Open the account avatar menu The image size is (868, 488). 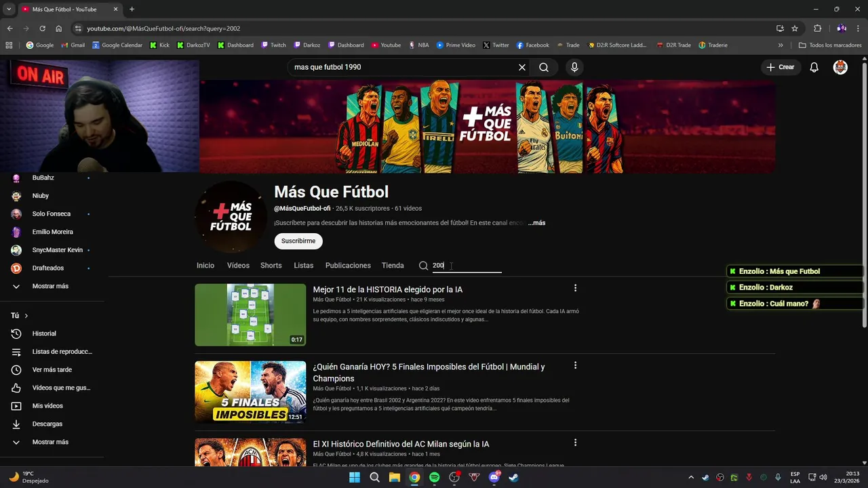click(840, 67)
